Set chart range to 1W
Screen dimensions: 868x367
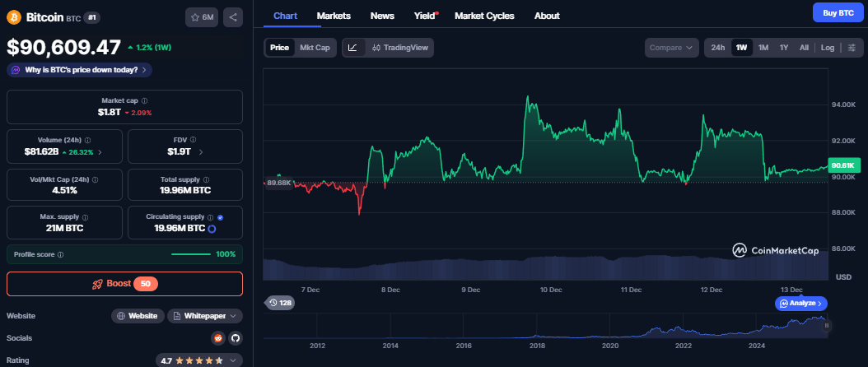(x=742, y=48)
